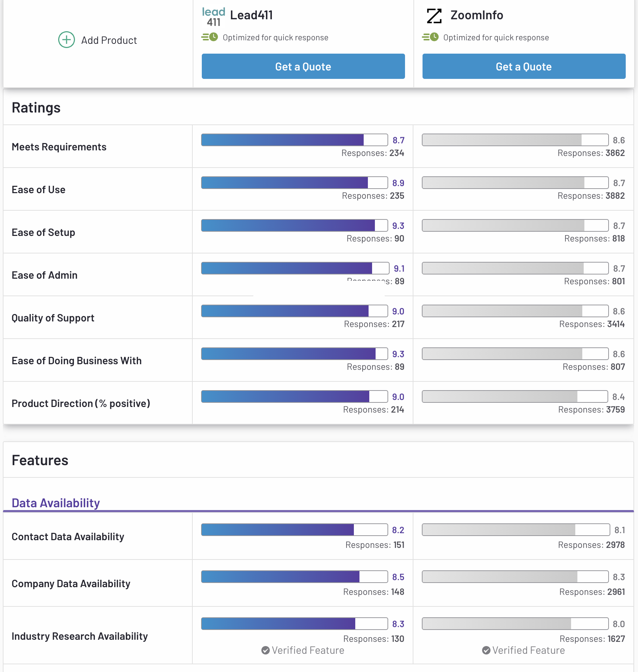This screenshot has height=672, width=638.
Task: Click Lead411's Ease of Setup rating bar
Action: point(294,225)
